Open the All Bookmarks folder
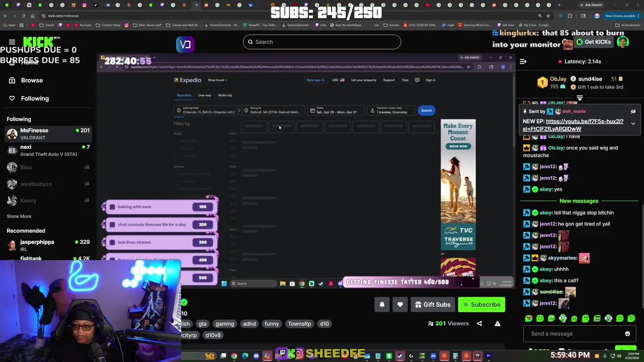Image resolution: width=644 pixels, height=362 pixels. coord(627,25)
